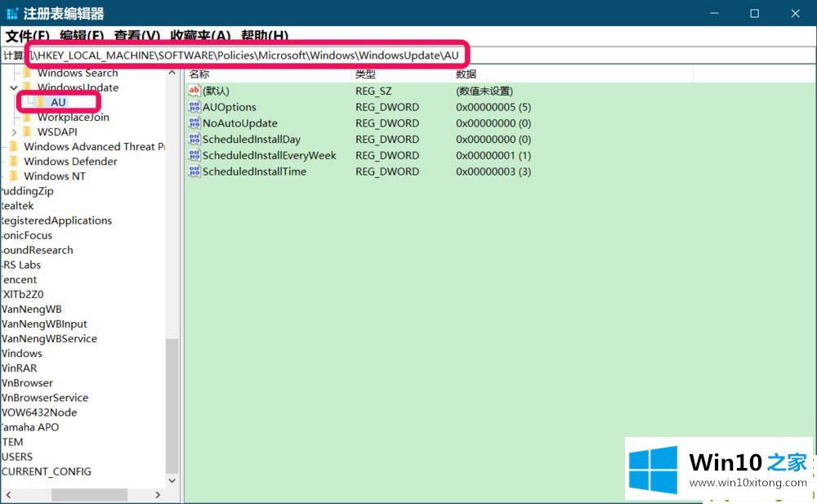This screenshot has height=504, width=817.
Task: Click the (数值未设置) data cell
Action: tap(484, 91)
